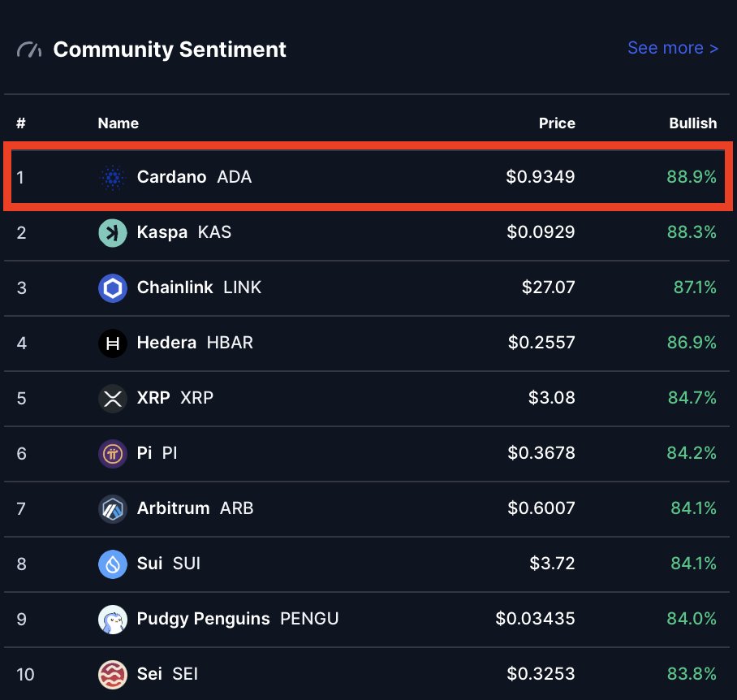Image resolution: width=737 pixels, height=700 pixels.
Task: Click the # rank column header
Action: 21,123
